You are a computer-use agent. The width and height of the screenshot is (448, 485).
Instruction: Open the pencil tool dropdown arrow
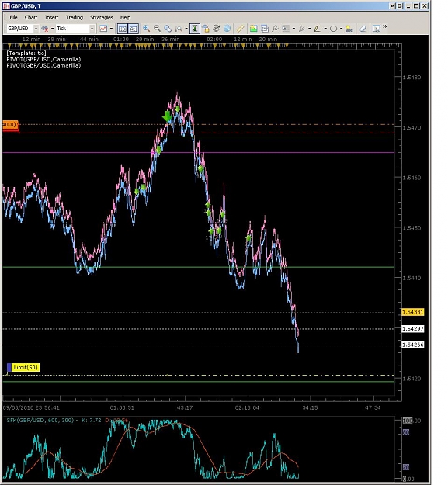[325, 29]
